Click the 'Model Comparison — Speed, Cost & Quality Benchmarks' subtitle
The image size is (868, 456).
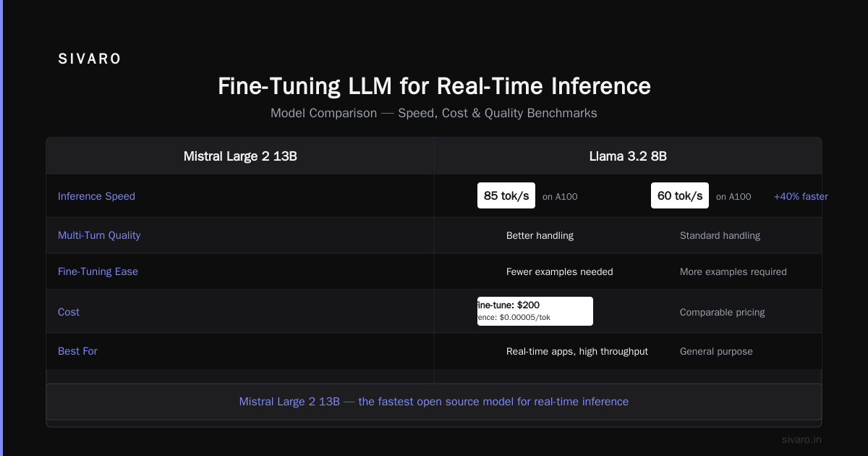pyautogui.click(x=434, y=114)
